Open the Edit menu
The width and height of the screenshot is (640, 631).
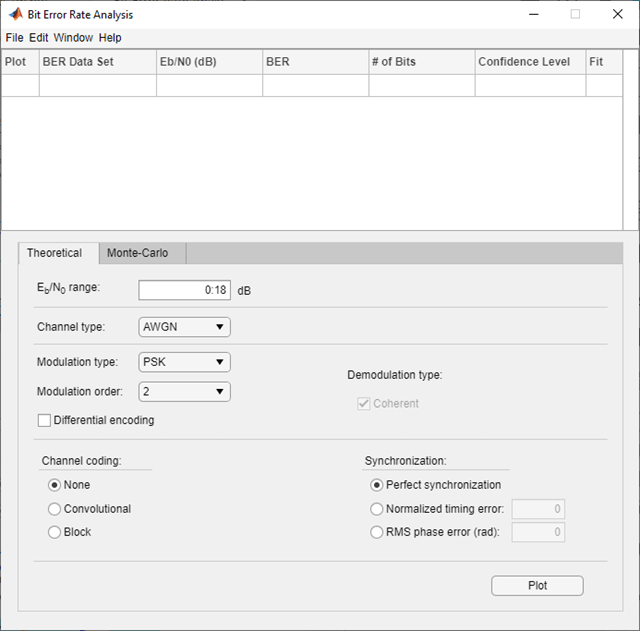pos(39,38)
